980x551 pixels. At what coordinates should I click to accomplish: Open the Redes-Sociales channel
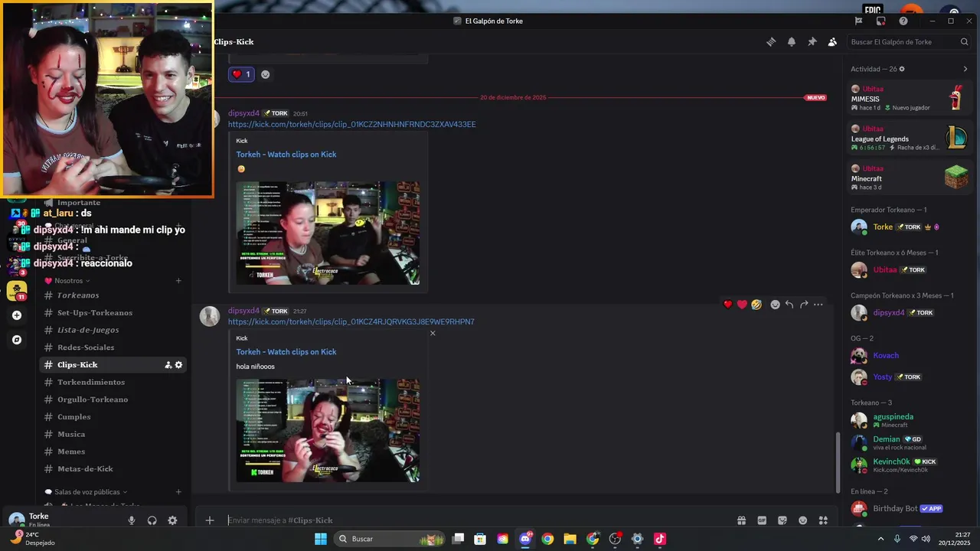point(113,347)
